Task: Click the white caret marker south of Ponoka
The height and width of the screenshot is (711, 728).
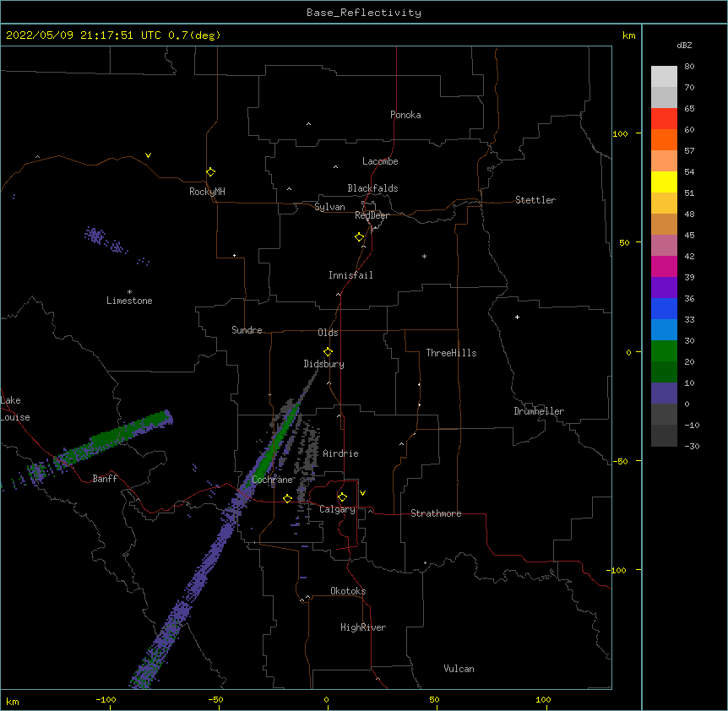Action: tap(309, 124)
